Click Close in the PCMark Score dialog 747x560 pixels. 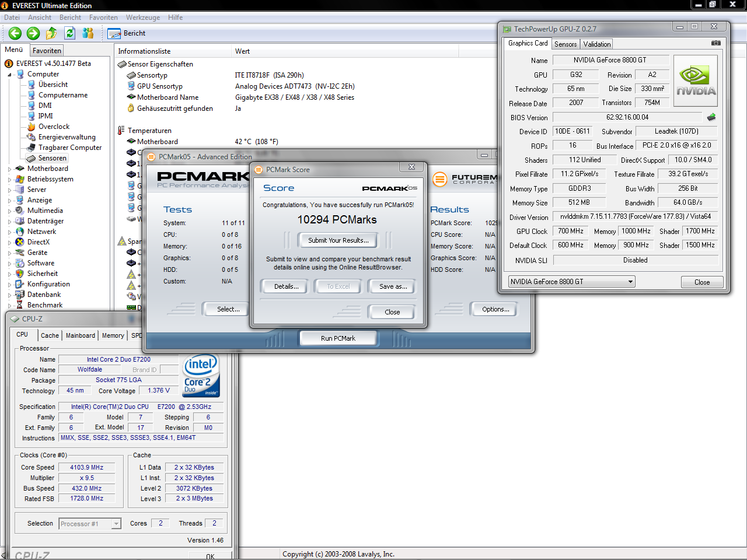392,312
